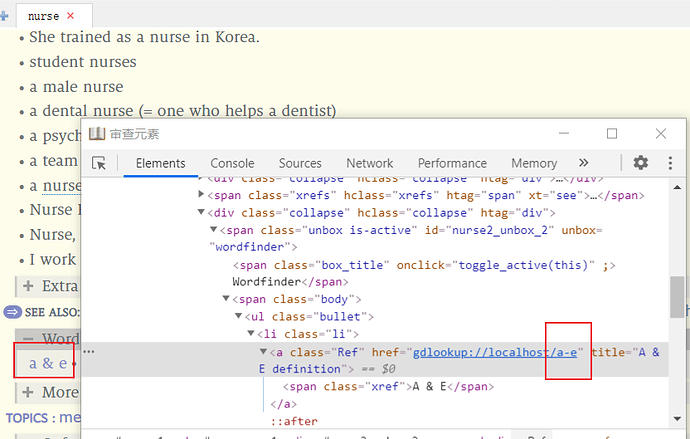Click the underlined nurse link in example

click(62, 186)
